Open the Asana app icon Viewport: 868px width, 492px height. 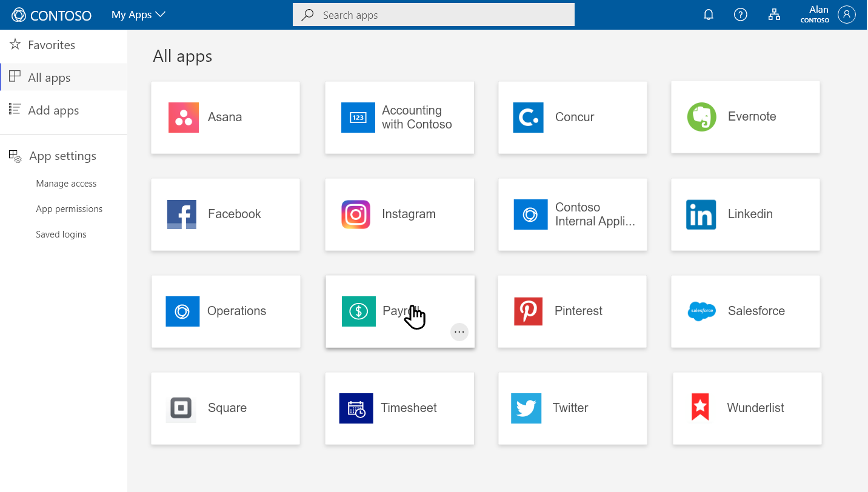pos(184,118)
